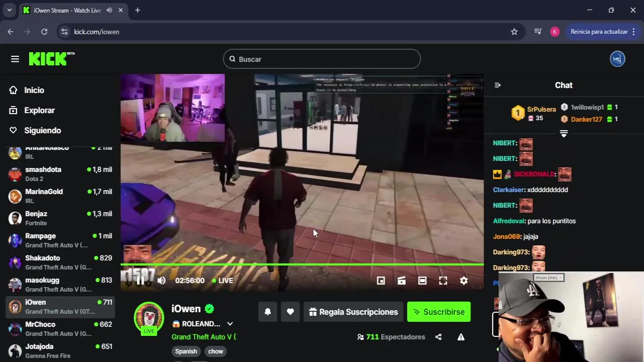Screen dimensions: 644x362
Task: Open new browser tab
Action: 137,10
